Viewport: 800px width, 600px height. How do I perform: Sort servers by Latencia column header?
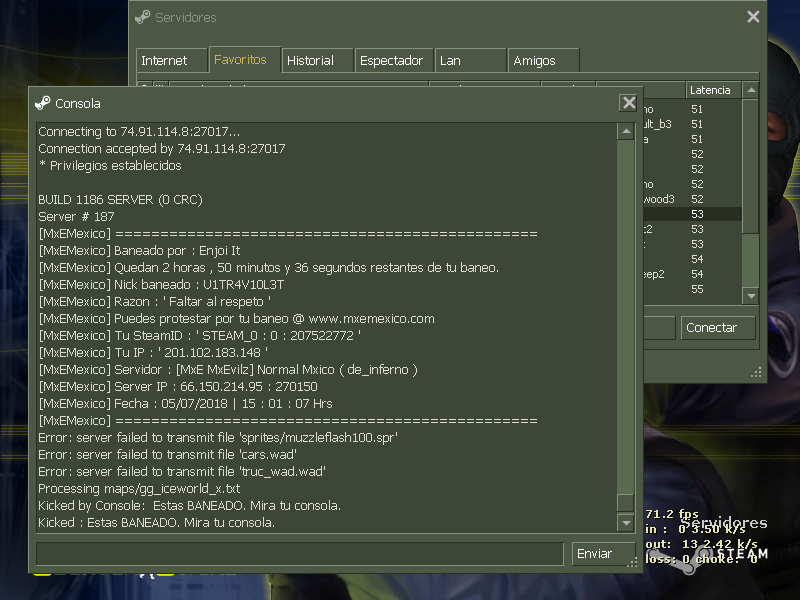click(713, 90)
